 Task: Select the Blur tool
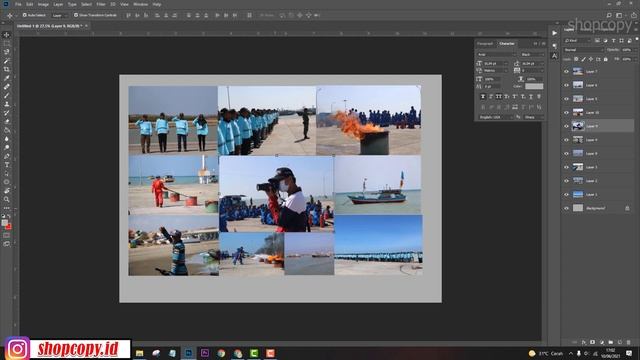pos(7,139)
